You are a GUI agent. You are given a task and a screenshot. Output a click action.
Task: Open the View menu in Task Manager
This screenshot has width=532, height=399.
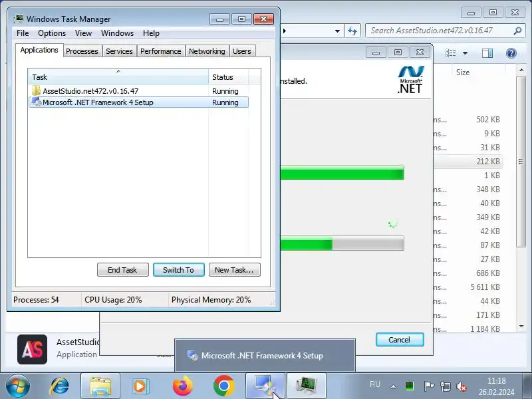pyautogui.click(x=84, y=33)
